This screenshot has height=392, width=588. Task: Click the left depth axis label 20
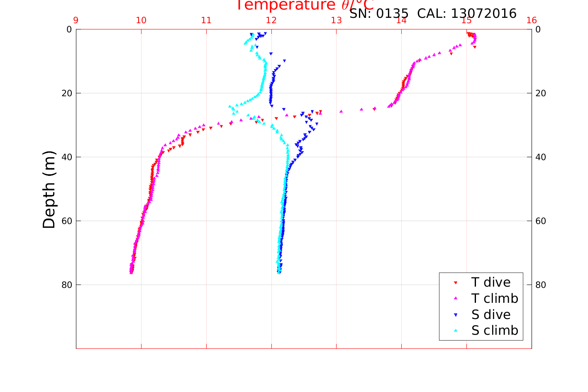[x=66, y=93]
